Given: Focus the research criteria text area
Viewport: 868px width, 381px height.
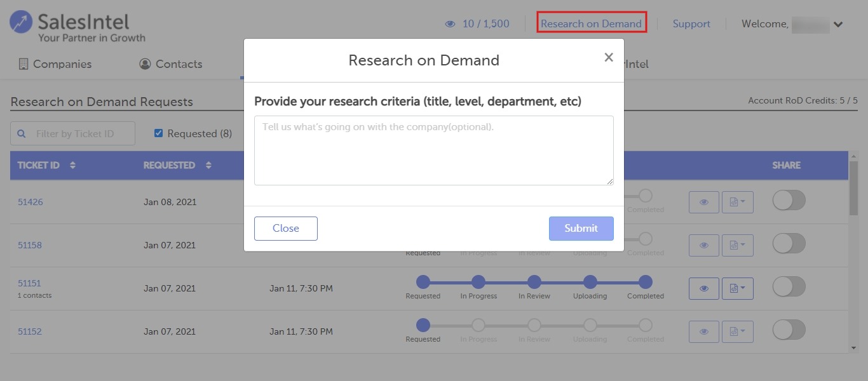Looking at the screenshot, I should (434, 150).
